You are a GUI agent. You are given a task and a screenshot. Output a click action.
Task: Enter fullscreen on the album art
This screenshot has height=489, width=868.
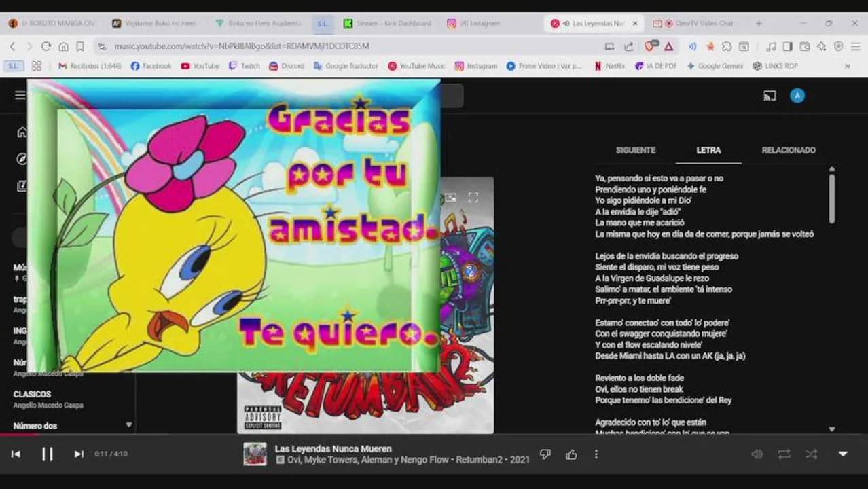click(x=473, y=198)
